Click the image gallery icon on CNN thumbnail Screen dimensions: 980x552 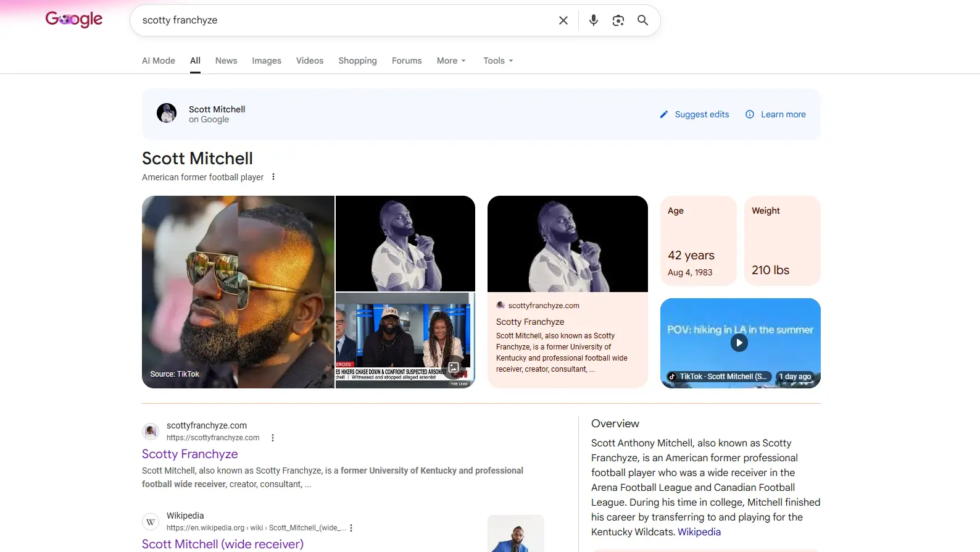point(454,367)
